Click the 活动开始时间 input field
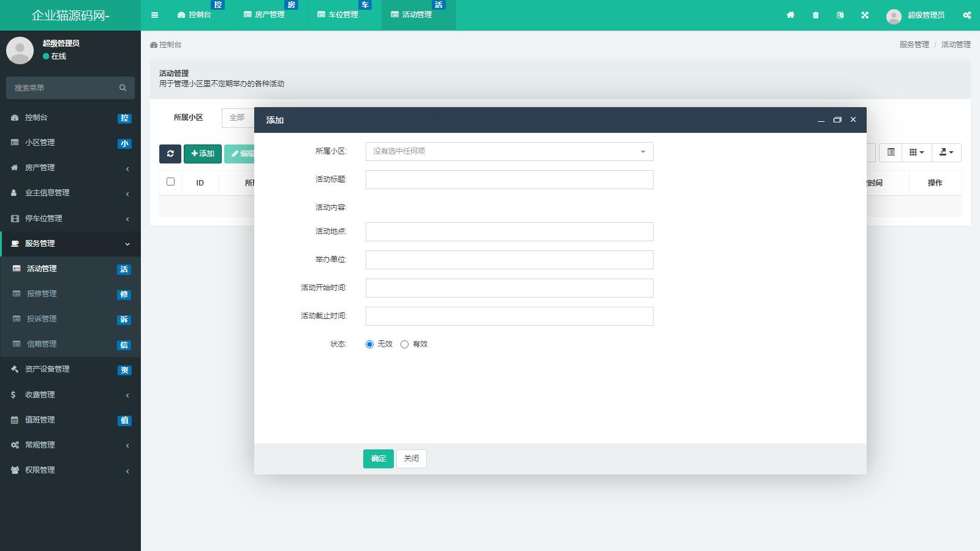 pyautogui.click(x=509, y=288)
